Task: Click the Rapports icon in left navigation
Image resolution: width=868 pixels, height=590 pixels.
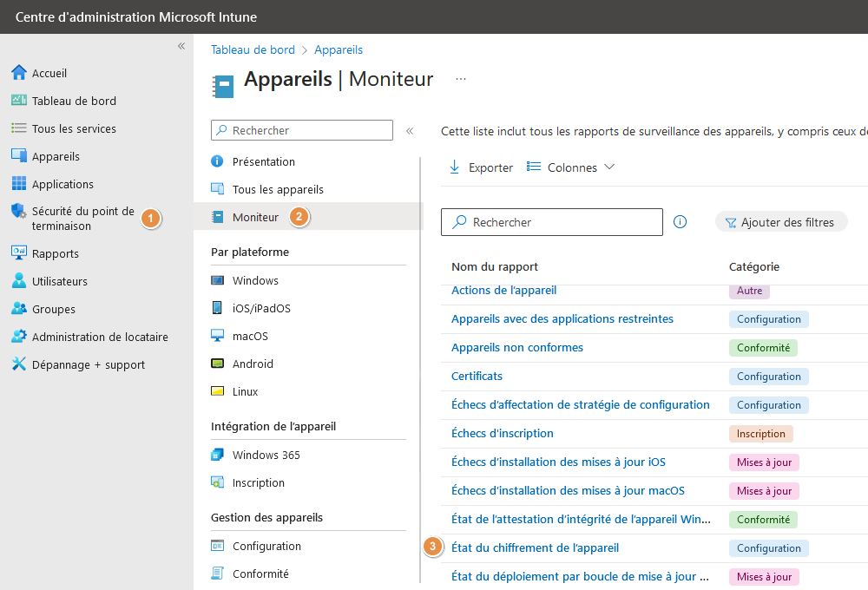Action: (19, 253)
